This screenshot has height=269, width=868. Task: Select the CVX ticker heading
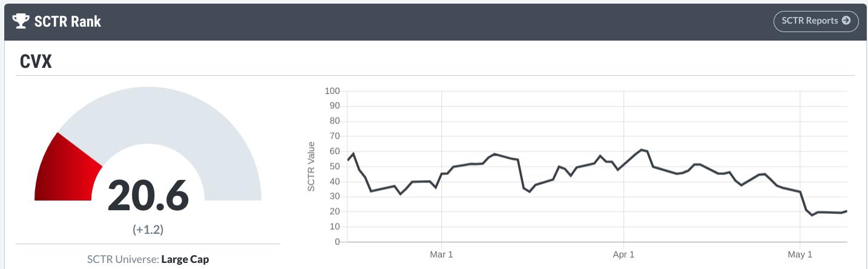click(36, 61)
